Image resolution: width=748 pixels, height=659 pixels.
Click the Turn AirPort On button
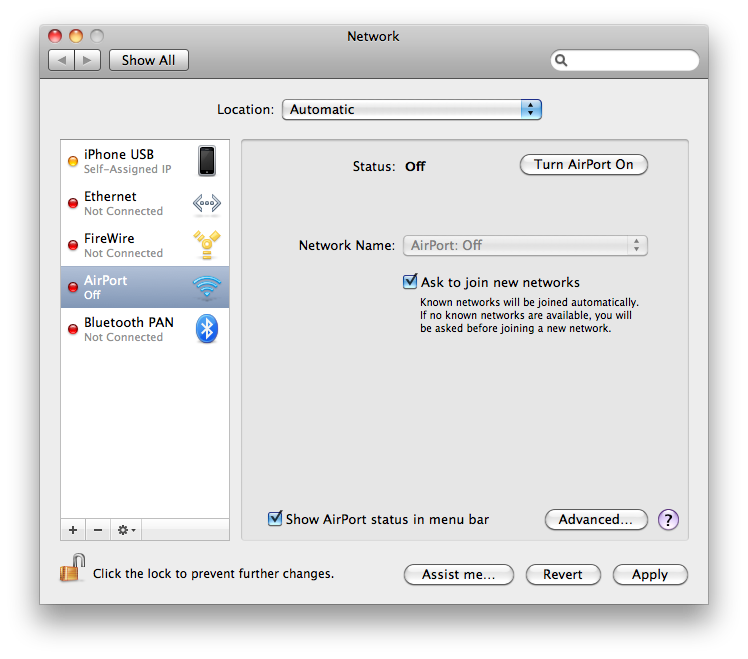click(583, 165)
